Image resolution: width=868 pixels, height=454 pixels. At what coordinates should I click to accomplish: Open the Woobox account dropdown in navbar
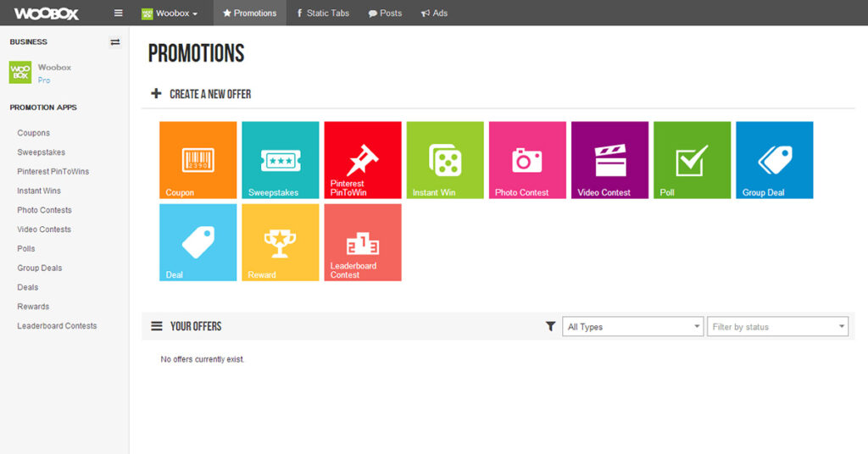click(x=170, y=13)
